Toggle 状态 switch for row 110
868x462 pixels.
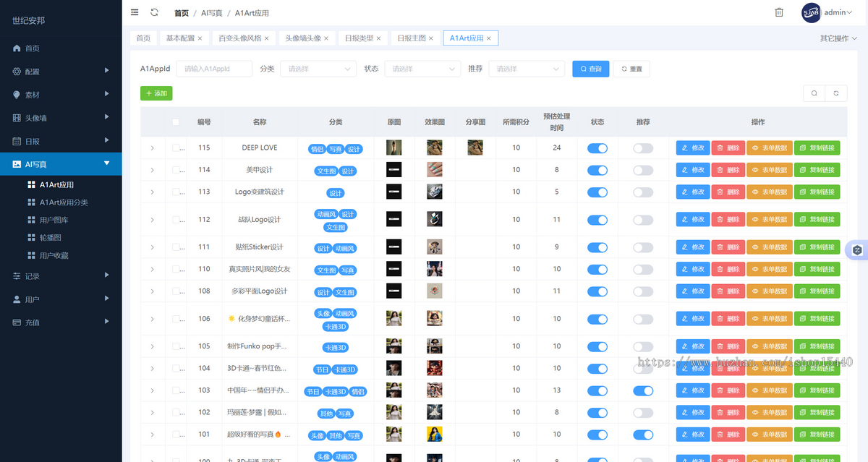[x=597, y=269]
